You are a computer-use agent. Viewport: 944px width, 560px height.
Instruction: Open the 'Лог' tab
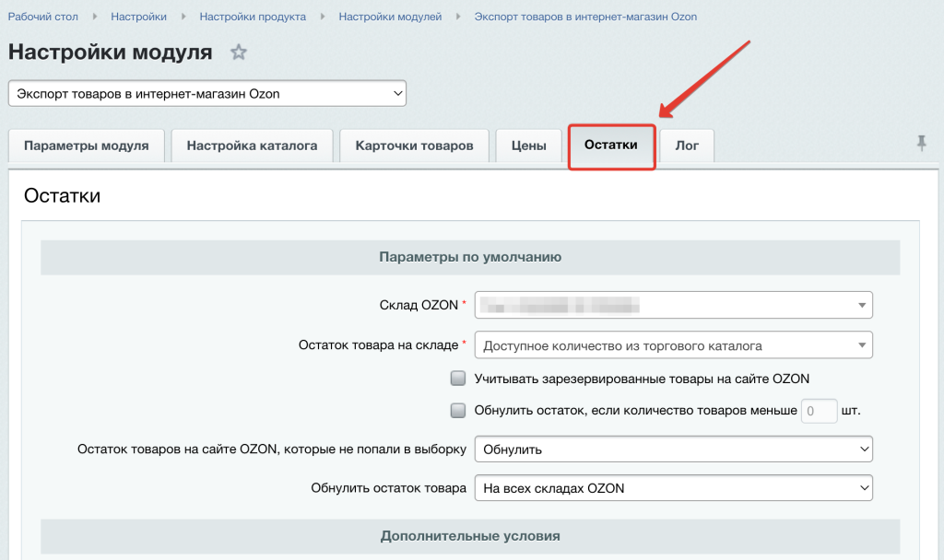click(x=686, y=146)
